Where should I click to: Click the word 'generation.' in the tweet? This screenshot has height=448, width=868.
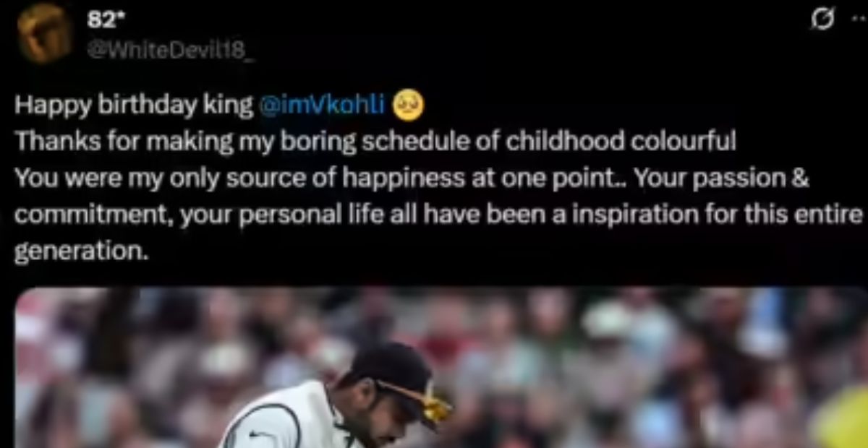81,251
